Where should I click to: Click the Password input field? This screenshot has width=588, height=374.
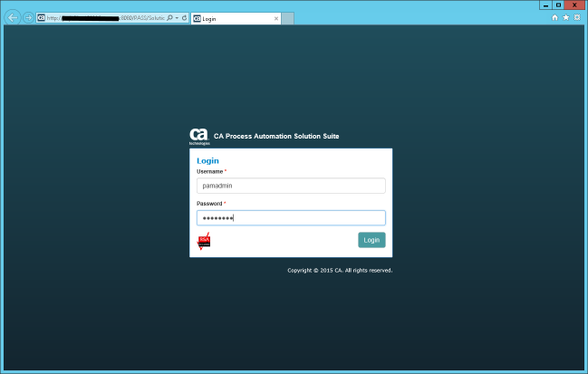click(291, 217)
